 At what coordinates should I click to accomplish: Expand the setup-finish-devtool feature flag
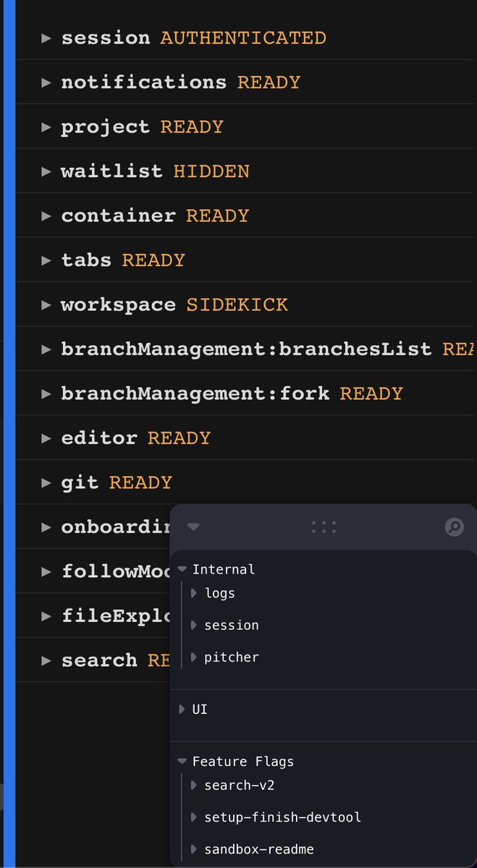point(194,817)
